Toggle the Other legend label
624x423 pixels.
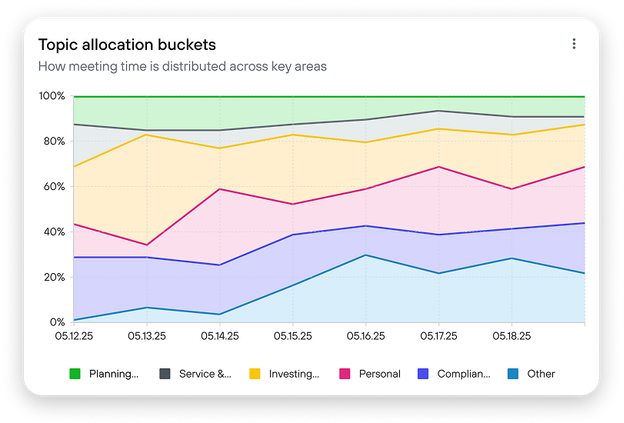pos(541,374)
